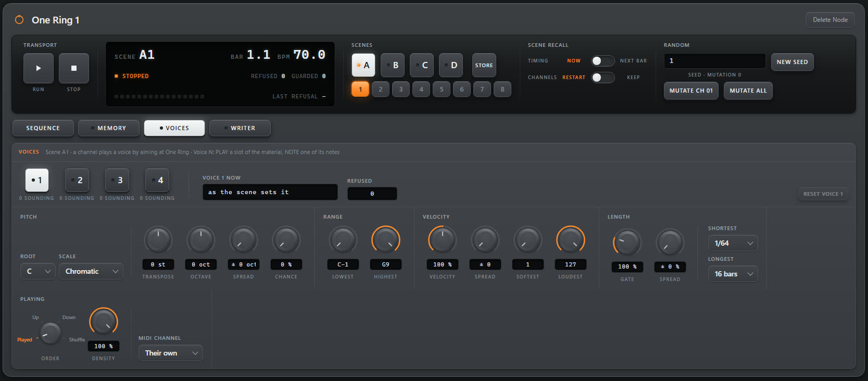Click the pitch Spread knob
Screen dimensions: 868x381
(x=244, y=240)
